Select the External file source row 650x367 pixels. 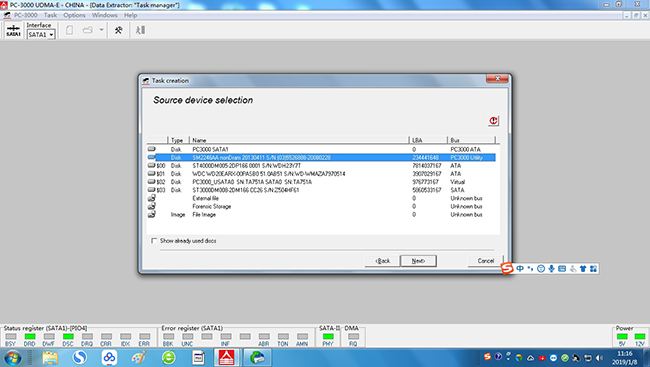coord(321,198)
